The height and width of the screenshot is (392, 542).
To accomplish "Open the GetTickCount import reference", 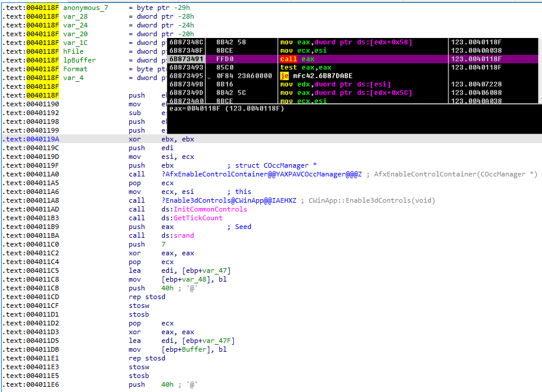I will (x=198, y=218).
